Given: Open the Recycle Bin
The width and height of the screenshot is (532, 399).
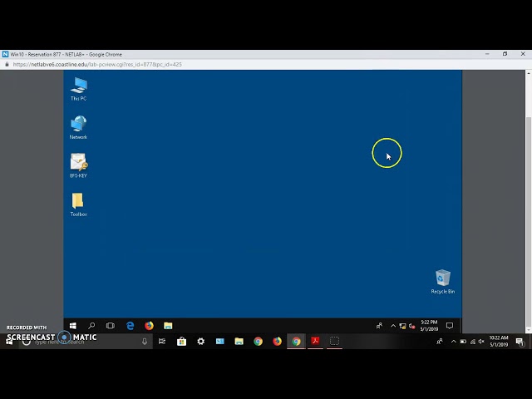Looking at the screenshot, I should (443, 282).
